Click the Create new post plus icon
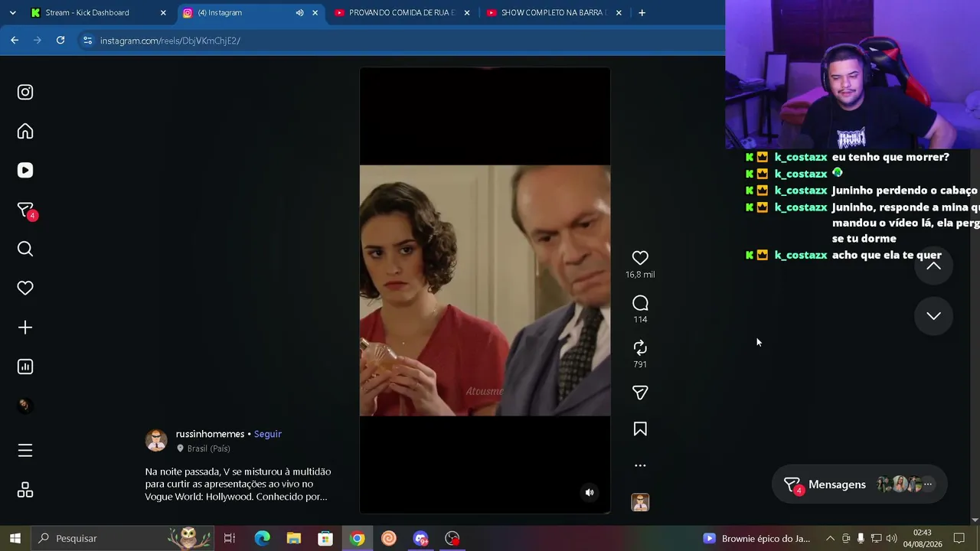The height and width of the screenshot is (551, 980). click(25, 328)
